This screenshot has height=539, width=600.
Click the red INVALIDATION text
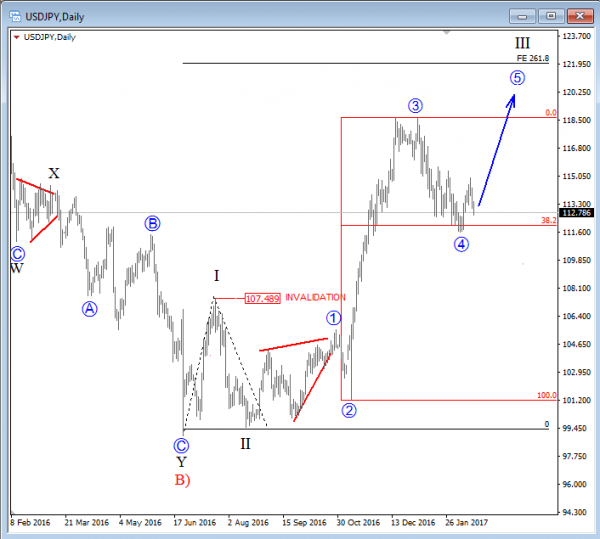coord(315,297)
